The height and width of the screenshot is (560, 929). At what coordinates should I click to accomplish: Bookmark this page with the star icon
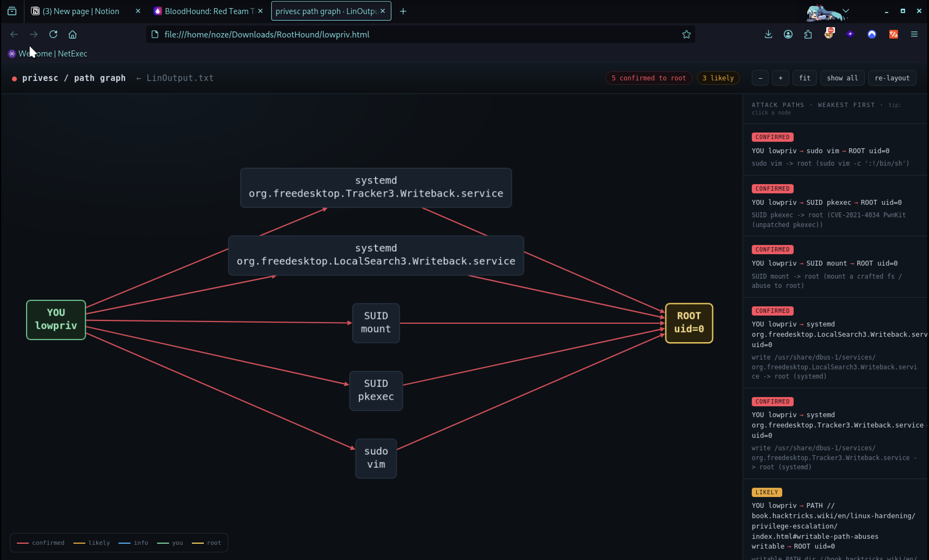tap(686, 34)
